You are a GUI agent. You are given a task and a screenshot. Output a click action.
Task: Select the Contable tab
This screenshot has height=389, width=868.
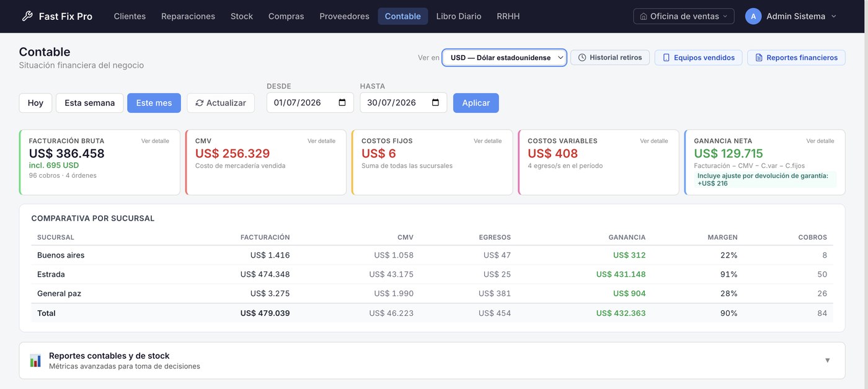point(403,16)
